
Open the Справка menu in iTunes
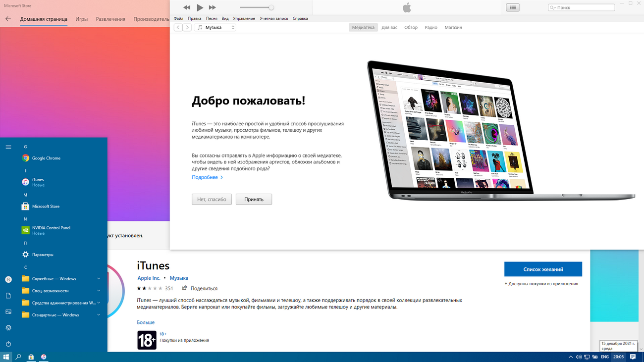click(x=300, y=18)
